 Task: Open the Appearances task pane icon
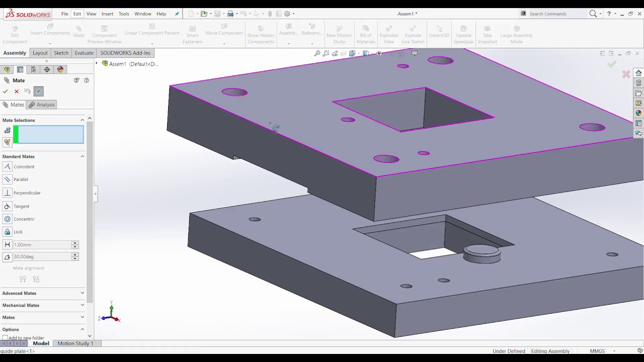tap(638, 113)
